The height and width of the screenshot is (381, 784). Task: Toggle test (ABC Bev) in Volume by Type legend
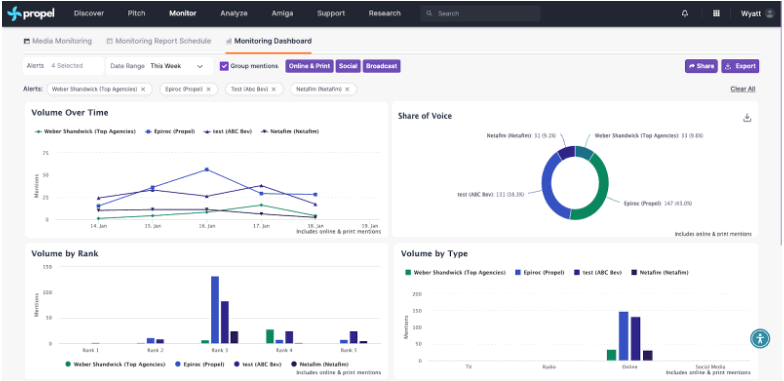tap(598, 272)
